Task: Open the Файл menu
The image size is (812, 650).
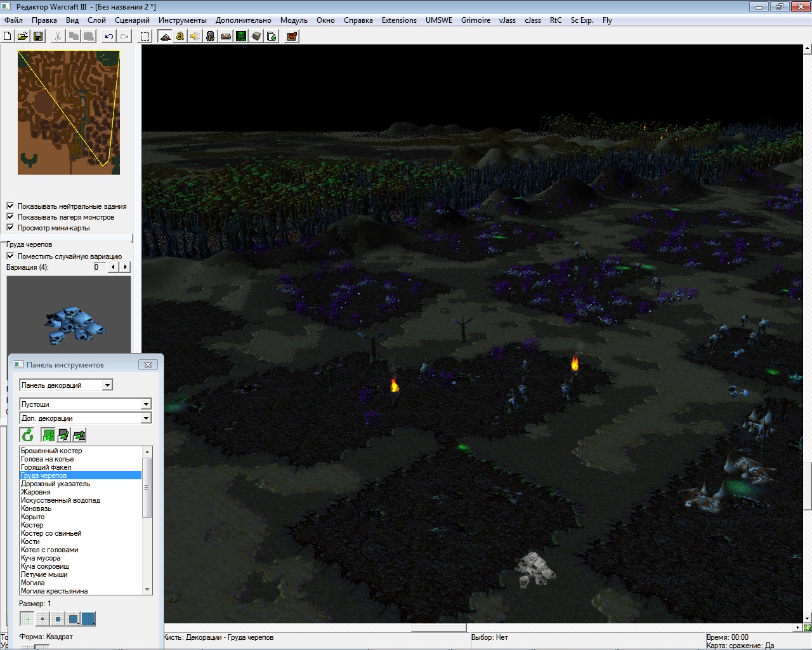Action: click(x=13, y=20)
